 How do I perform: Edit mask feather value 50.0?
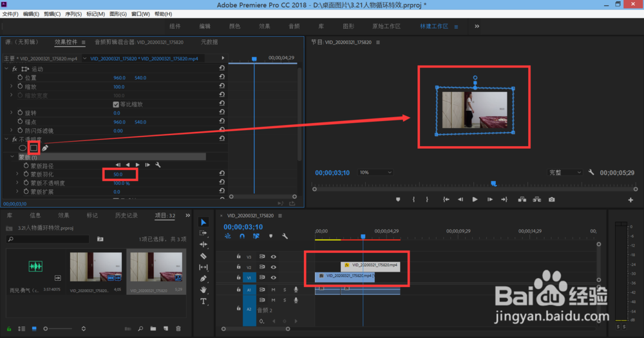(118, 174)
